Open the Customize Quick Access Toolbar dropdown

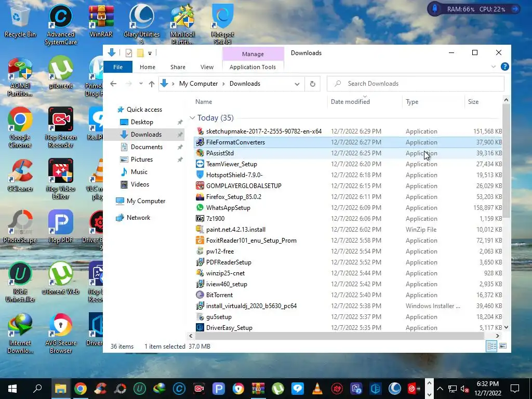pos(150,54)
